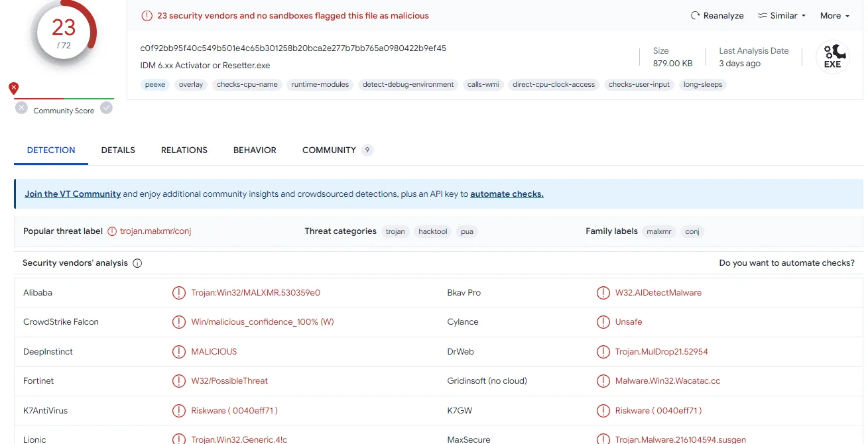Expand the More menu
This screenshot has width=868, height=444.
(834, 16)
